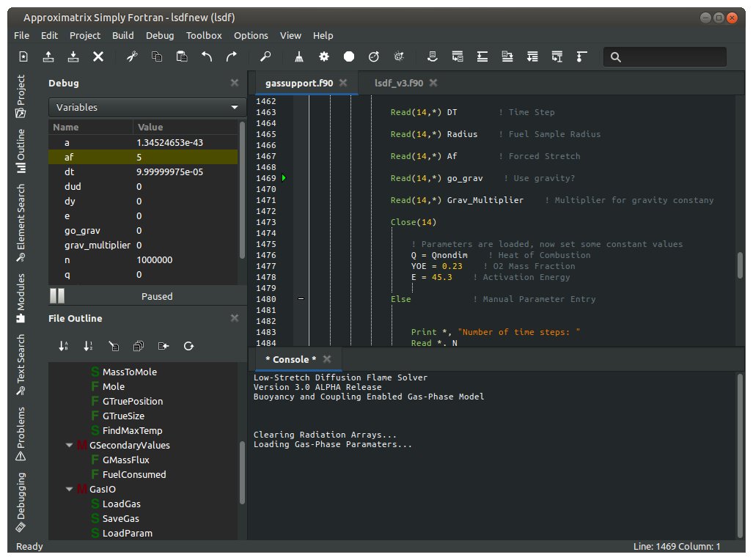Click the editor vertical scrollbar
Image resolution: width=753 pixels, height=560 pixels.
pyautogui.click(x=740, y=265)
